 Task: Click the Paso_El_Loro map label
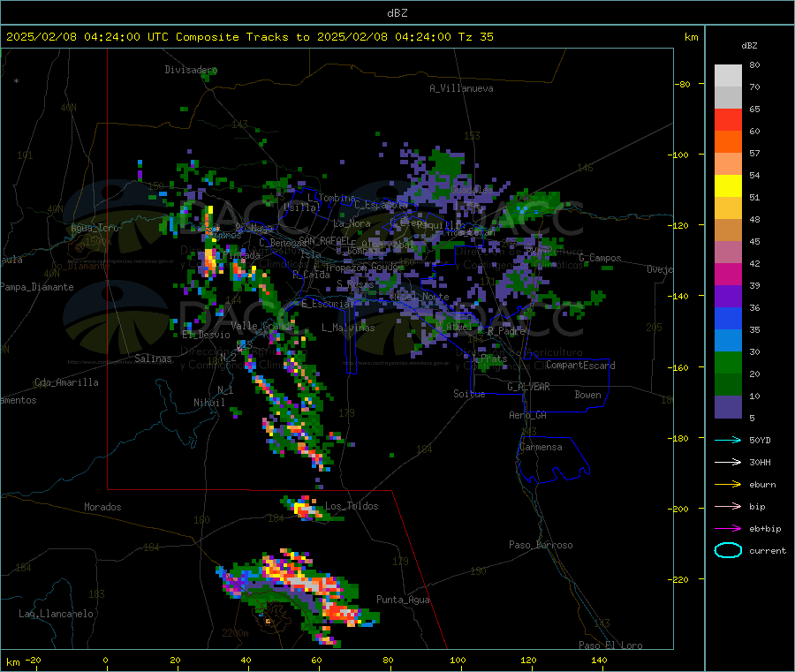point(610,646)
